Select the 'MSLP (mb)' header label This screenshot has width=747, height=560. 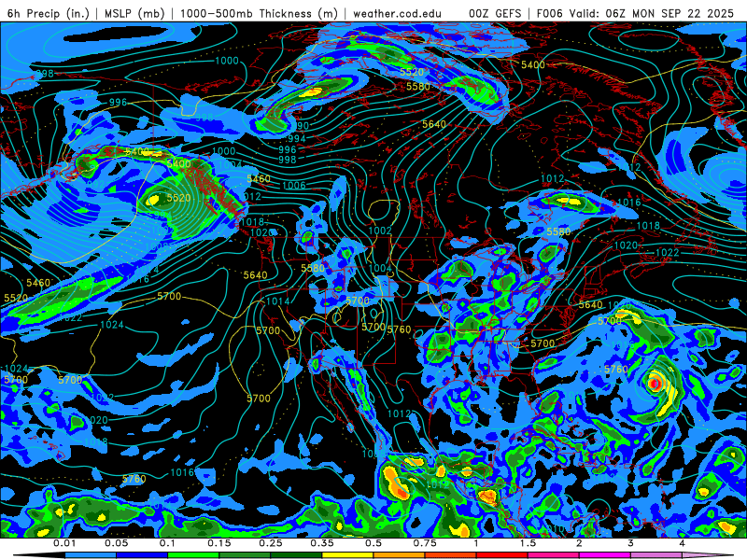134,13
